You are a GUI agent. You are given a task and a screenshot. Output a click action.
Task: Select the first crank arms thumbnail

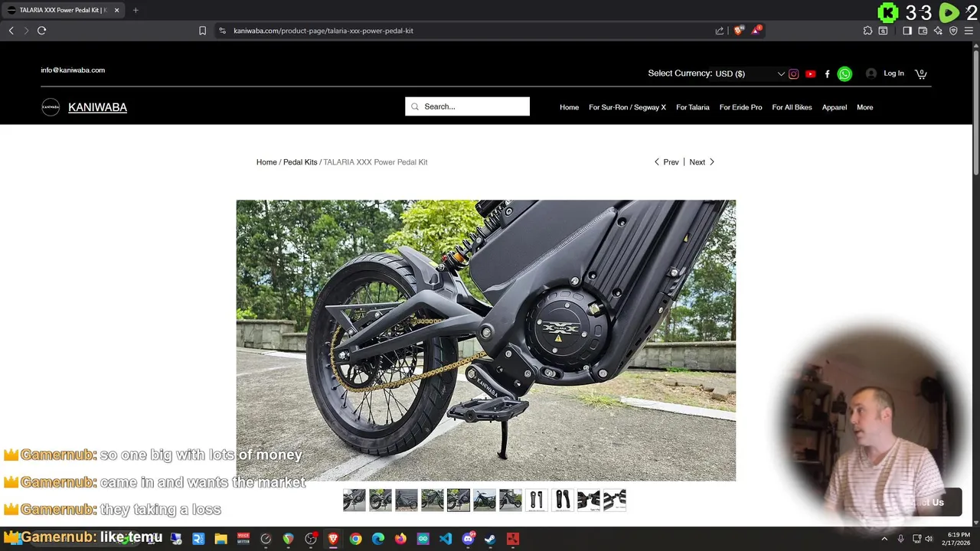(x=537, y=500)
